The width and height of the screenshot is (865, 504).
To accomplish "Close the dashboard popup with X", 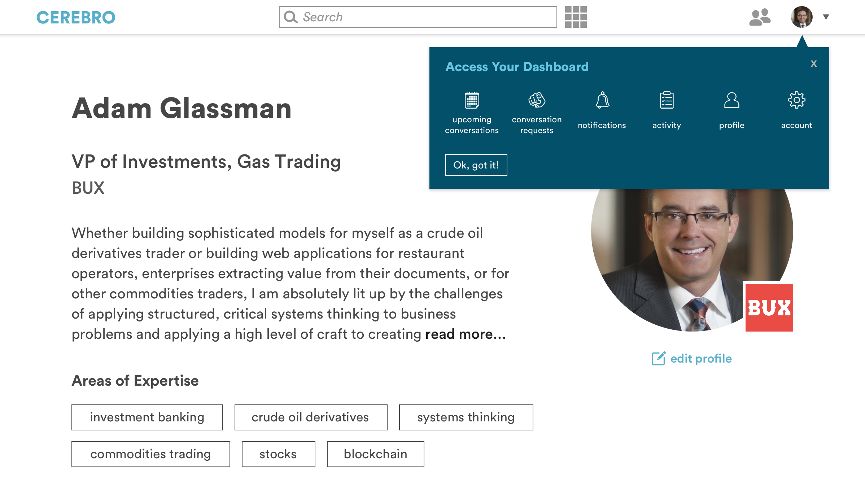I will 813,63.
